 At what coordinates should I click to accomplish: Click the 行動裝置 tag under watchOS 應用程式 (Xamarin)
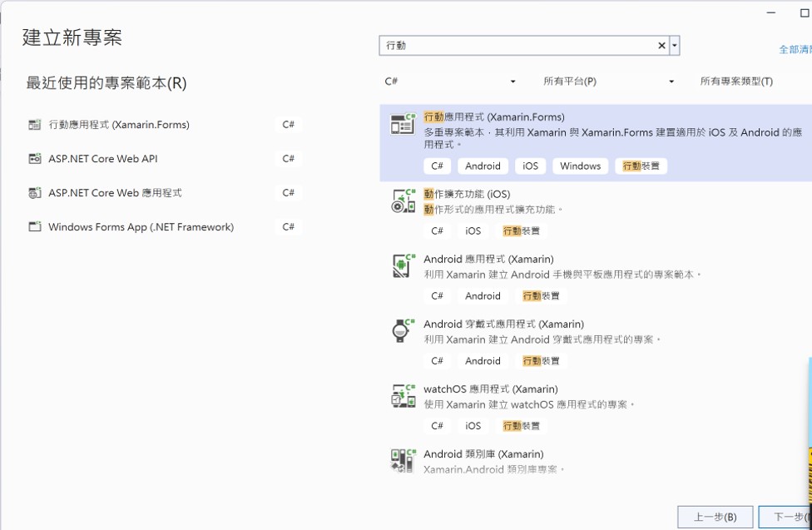(521, 426)
